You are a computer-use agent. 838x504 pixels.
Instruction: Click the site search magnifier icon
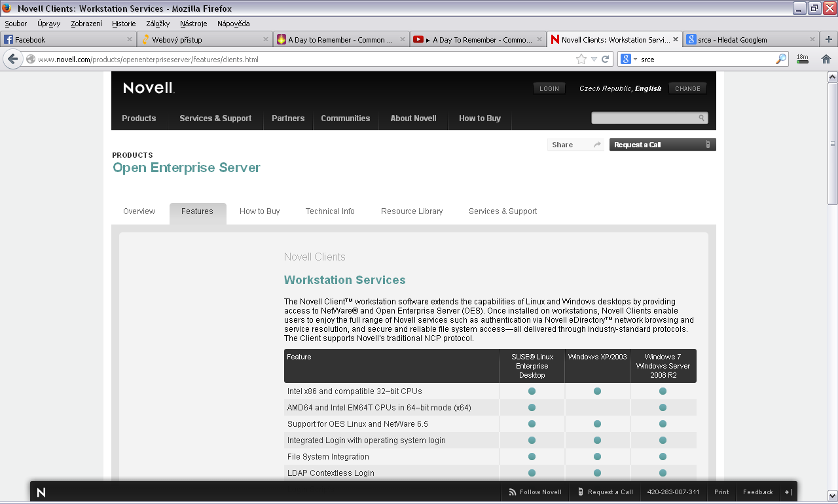point(701,118)
